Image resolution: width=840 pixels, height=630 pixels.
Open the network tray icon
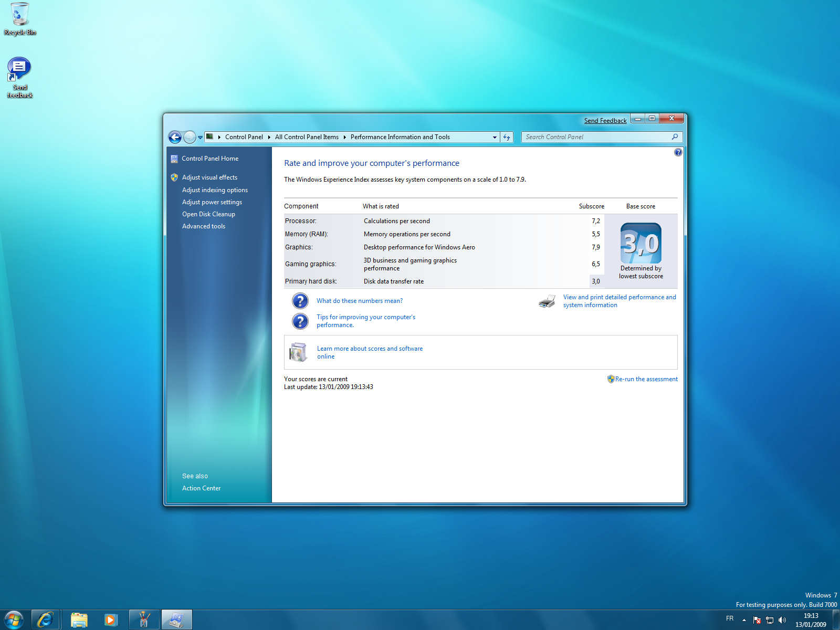point(770,620)
